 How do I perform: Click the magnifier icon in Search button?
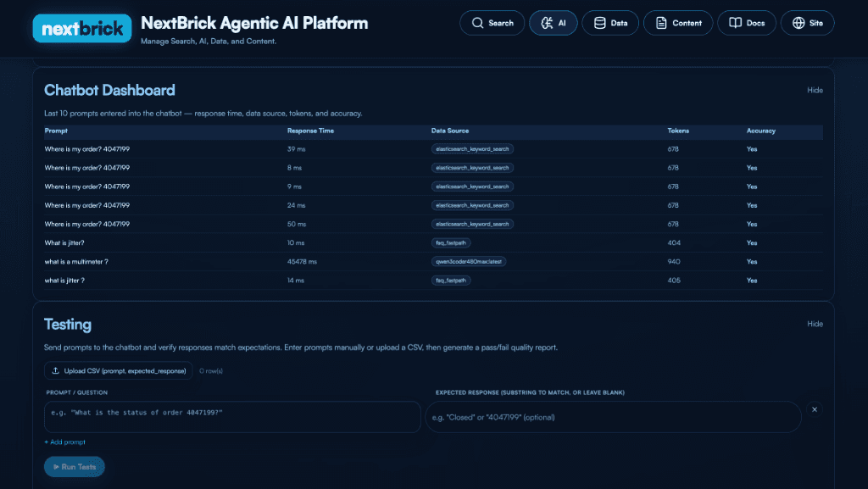click(477, 23)
